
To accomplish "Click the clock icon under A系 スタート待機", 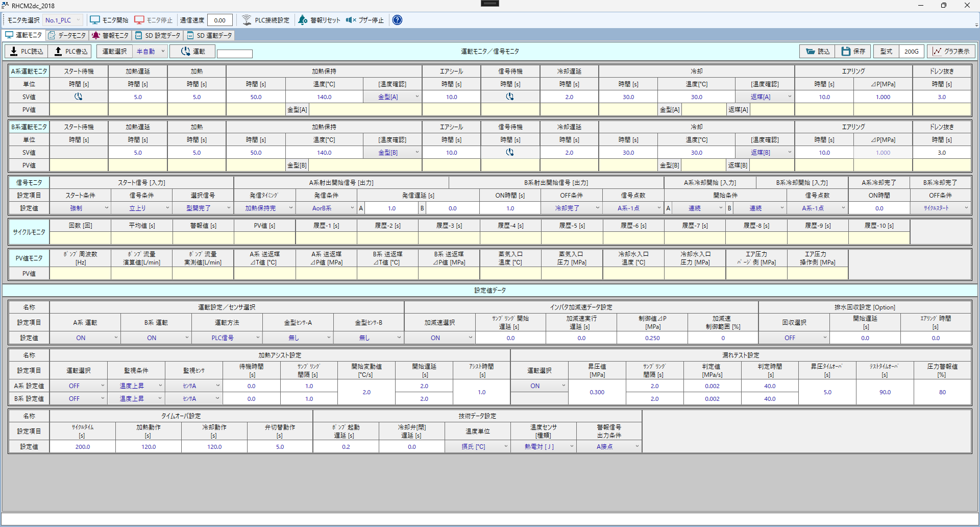I will pyautogui.click(x=79, y=97).
